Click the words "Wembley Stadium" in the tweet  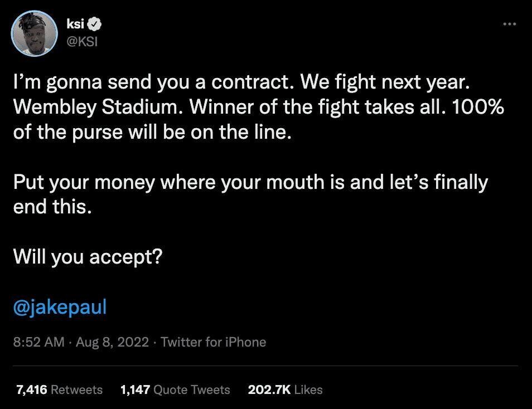(96, 107)
